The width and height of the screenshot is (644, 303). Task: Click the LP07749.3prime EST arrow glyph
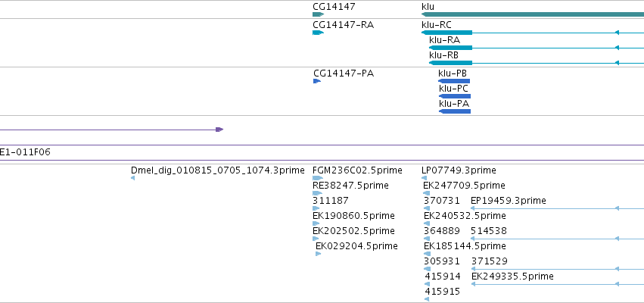tap(425, 178)
